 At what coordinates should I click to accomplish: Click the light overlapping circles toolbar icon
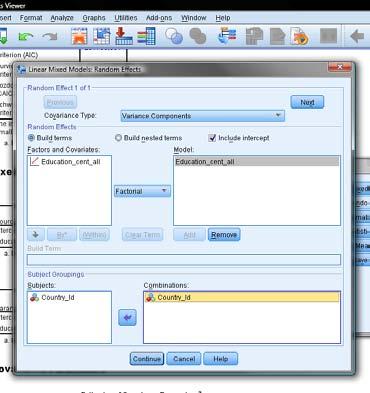[x=174, y=36]
